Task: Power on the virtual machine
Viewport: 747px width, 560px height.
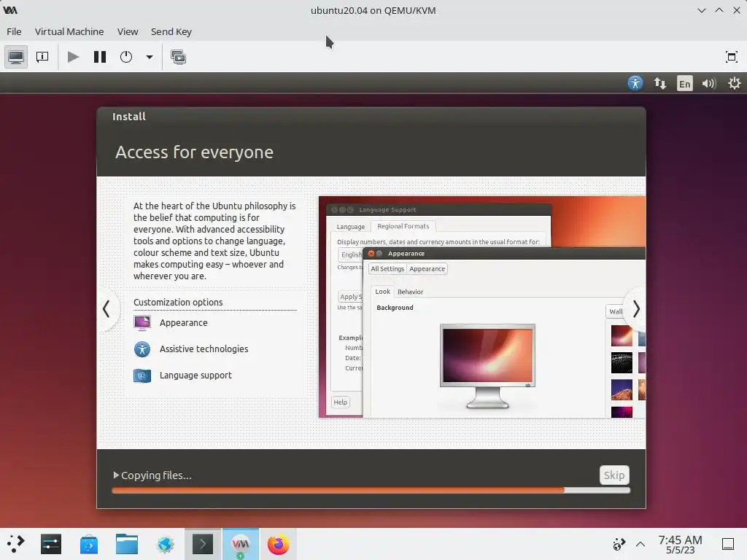Action: point(73,57)
